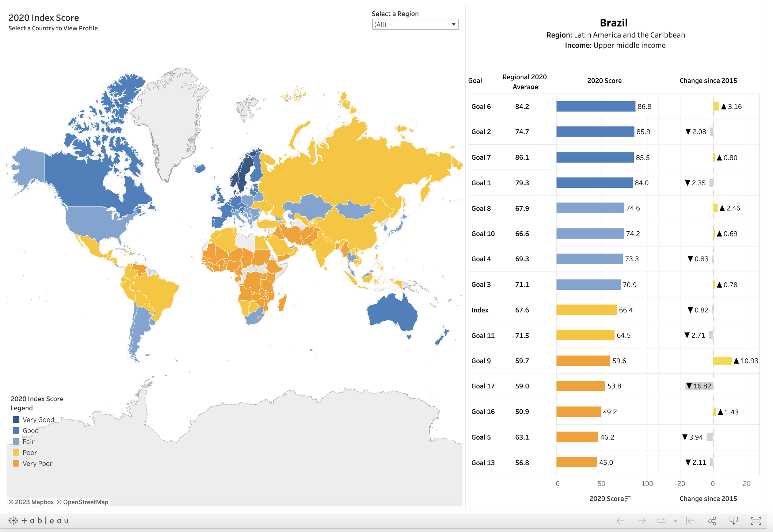This screenshot has height=532, width=773.
Task: Click the Goal 6 score bar
Action: pos(595,106)
